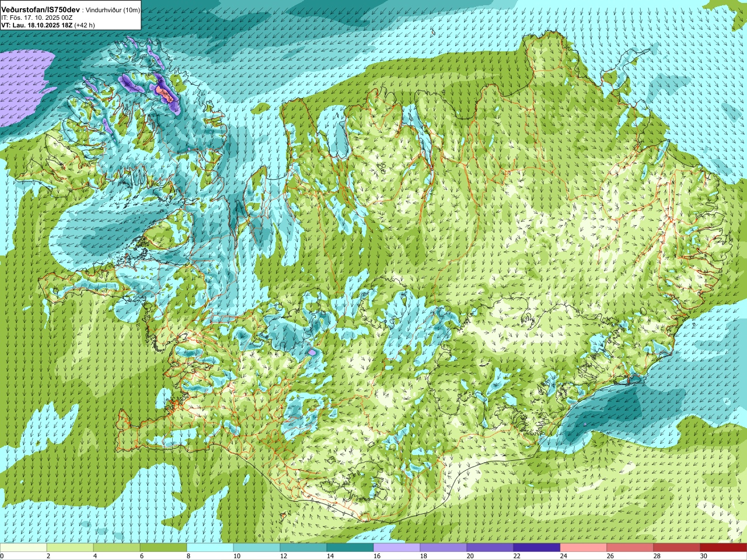This screenshot has height=560, width=747.
Task: Select the 28–30 red legend swatch
Action: (677, 548)
